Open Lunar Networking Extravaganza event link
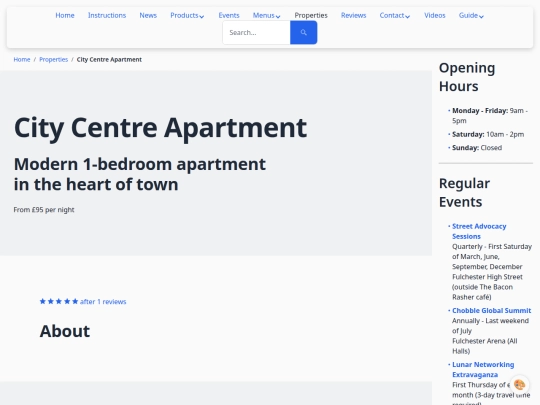 click(483, 369)
